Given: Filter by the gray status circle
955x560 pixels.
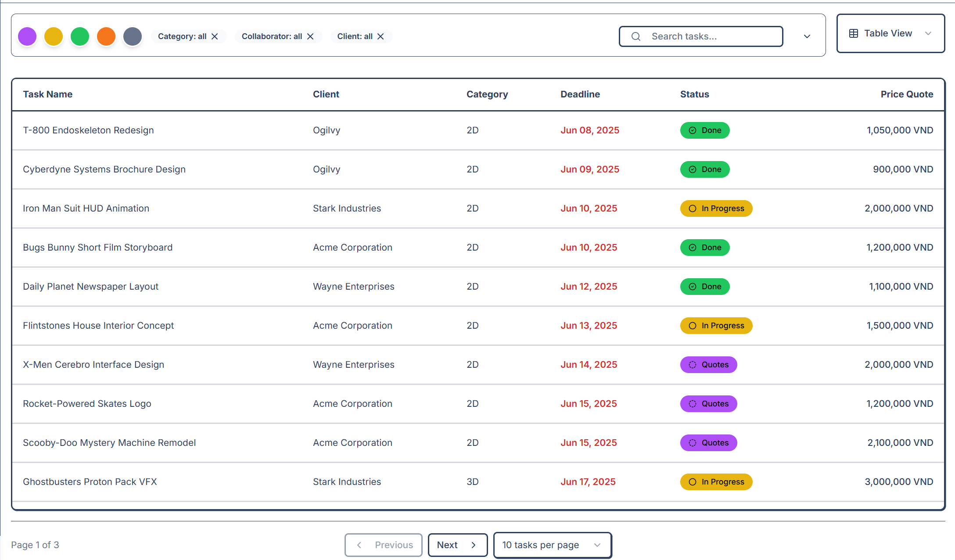Looking at the screenshot, I should click(x=133, y=36).
